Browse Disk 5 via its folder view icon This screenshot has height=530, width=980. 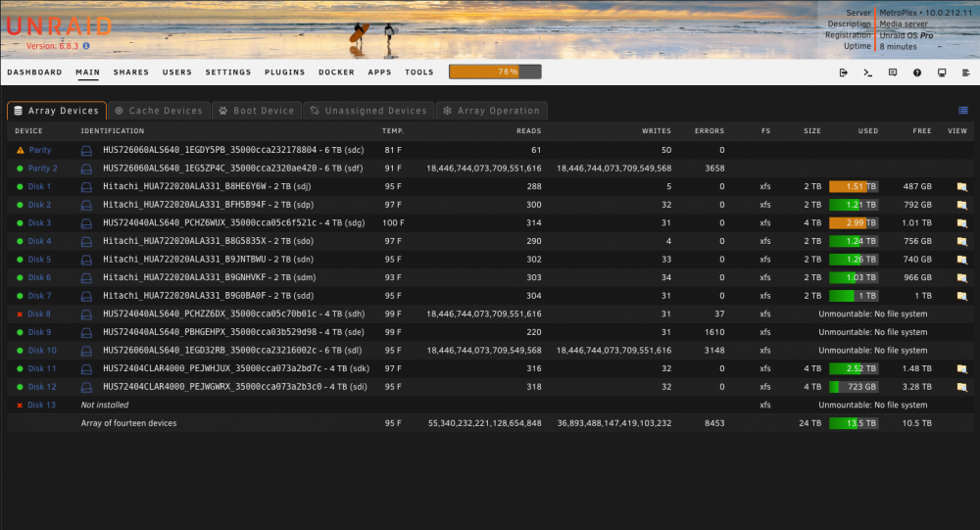(x=962, y=260)
